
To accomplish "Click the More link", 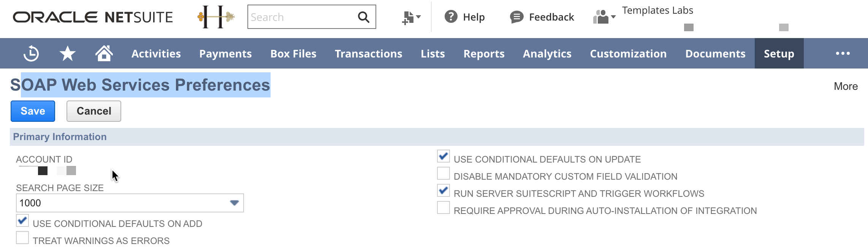I will click(x=846, y=86).
